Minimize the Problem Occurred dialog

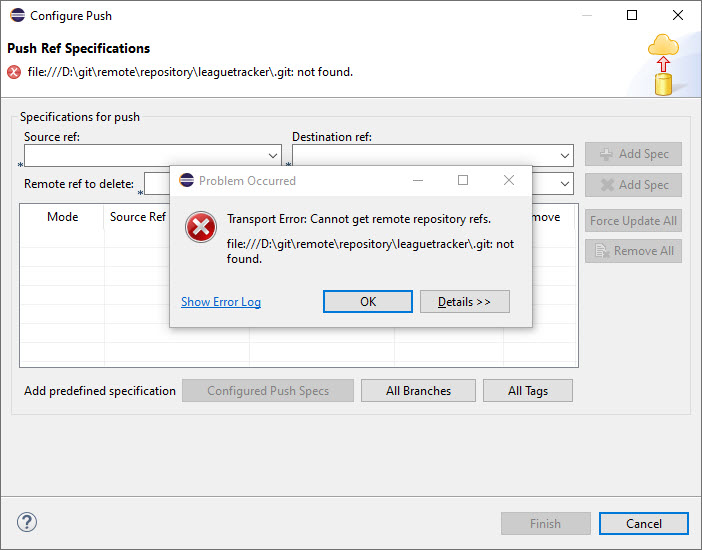pos(418,181)
